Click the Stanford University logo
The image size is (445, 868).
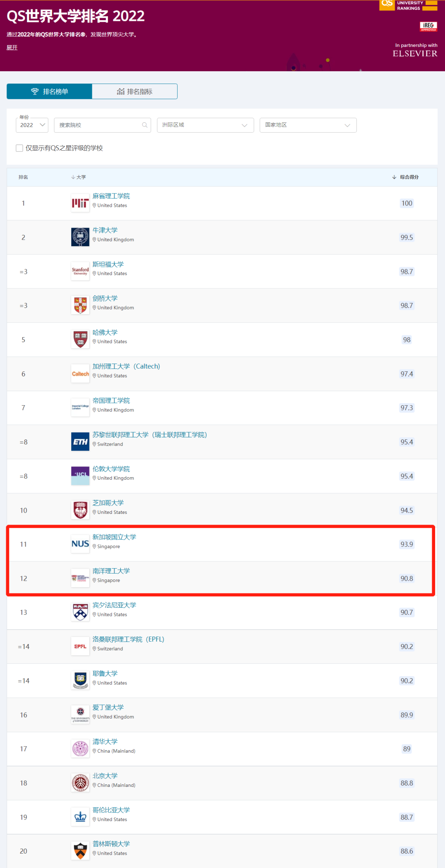tap(80, 271)
